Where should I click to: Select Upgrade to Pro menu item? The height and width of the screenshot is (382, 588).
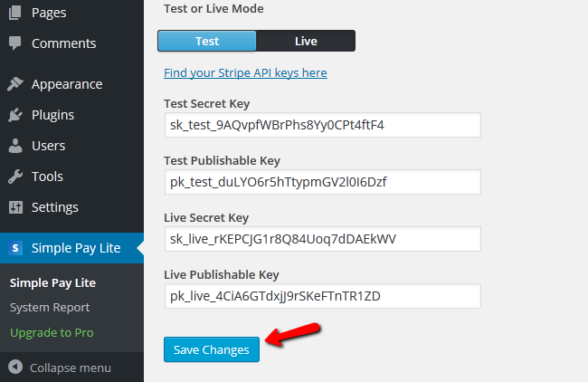pyautogui.click(x=52, y=332)
